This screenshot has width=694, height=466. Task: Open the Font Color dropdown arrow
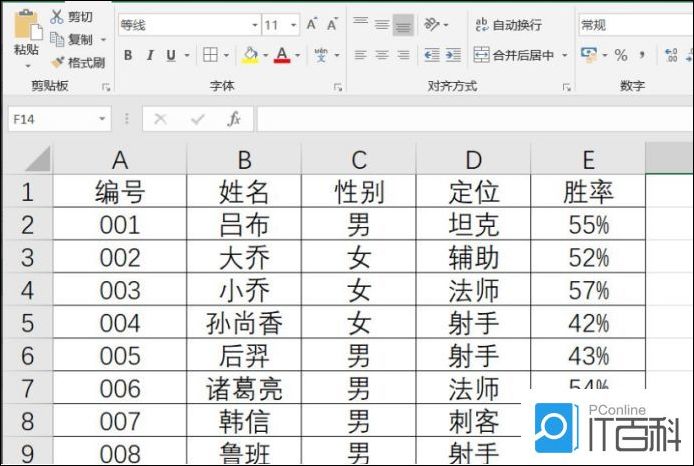tap(297, 55)
